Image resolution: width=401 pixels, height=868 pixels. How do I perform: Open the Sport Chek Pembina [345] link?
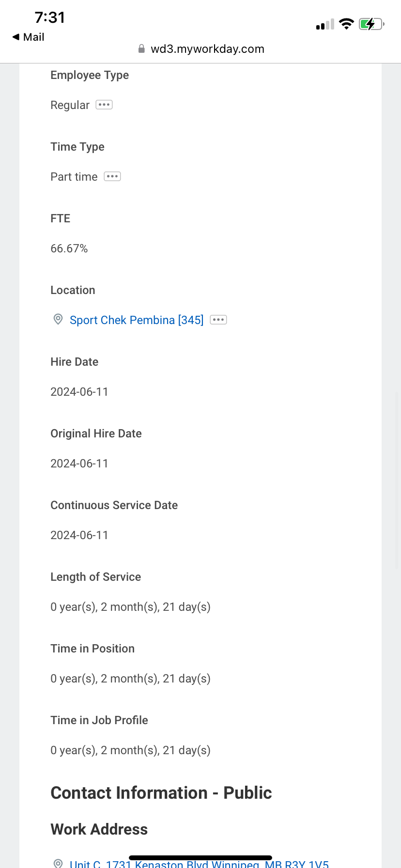pyautogui.click(x=137, y=320)
